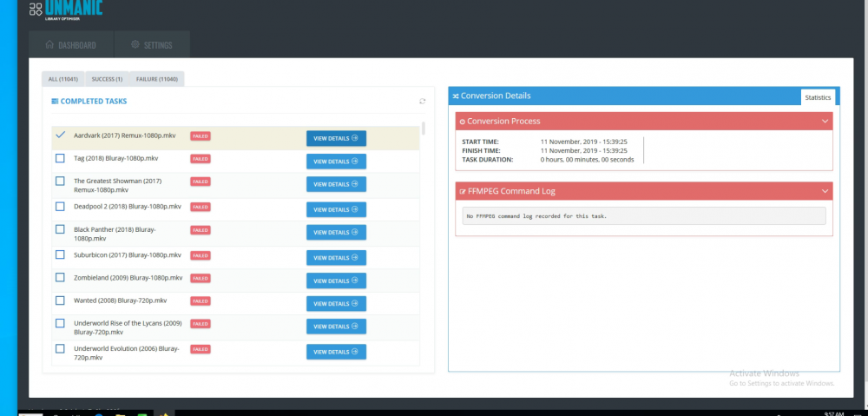View details for Zombieland (2009)
Screen dimensions: 868x416
(x=336, y=281)
